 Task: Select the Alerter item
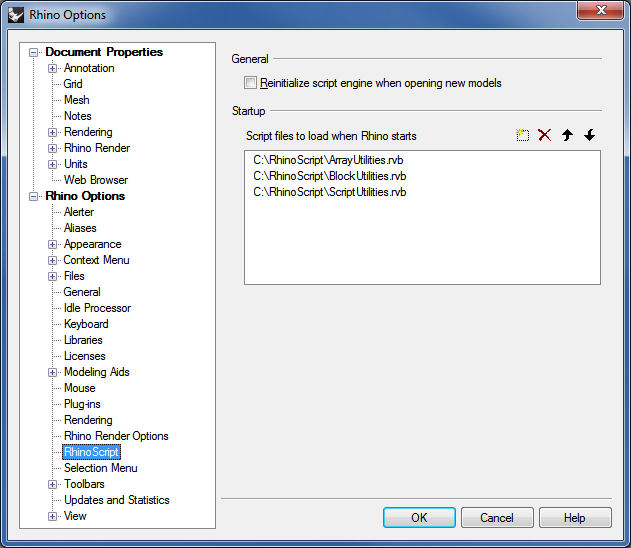click(79, 212)
